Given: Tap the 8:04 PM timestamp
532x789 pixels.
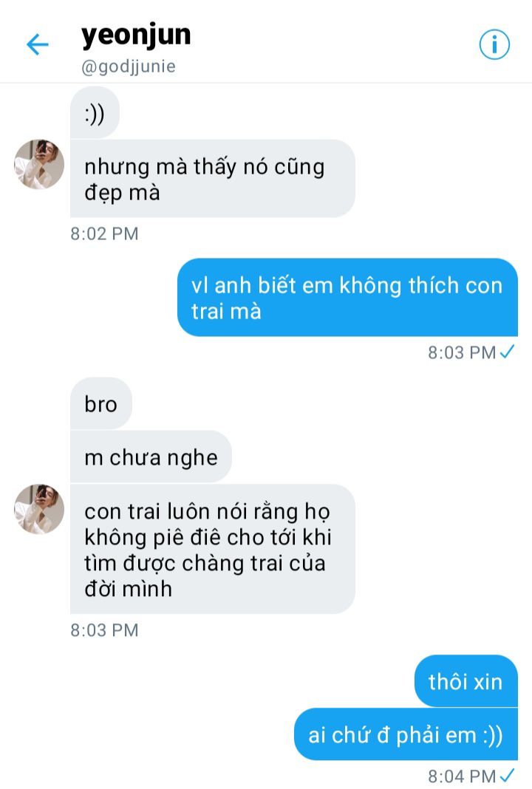Looking at the screenshot, I should click(x=462, y=776).
